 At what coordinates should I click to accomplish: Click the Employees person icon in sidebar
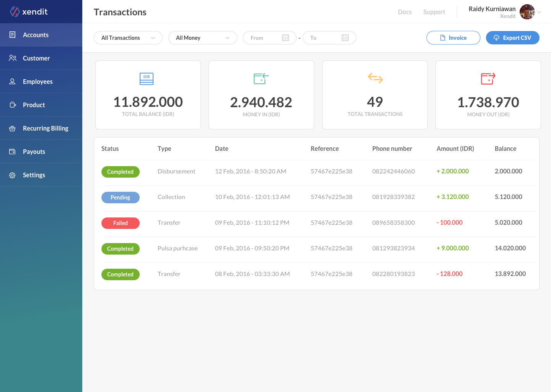pos(12,82)
